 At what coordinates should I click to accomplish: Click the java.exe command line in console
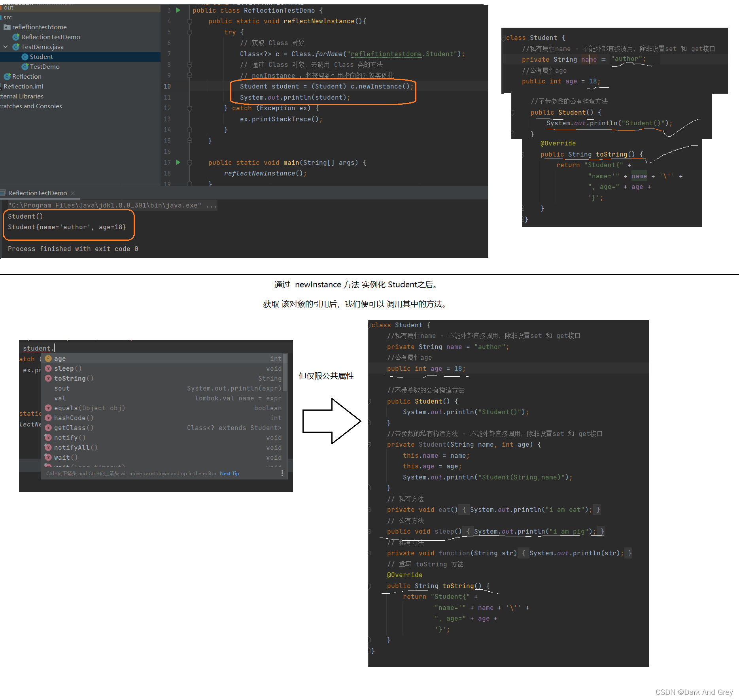(112, 205)
